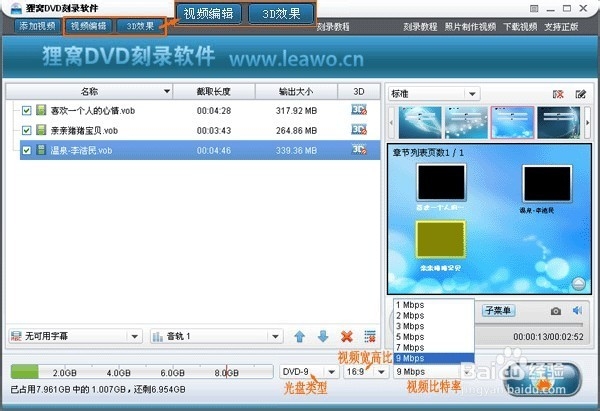Choose 7 Mbps from bitrate list
The image size is (600, 411).
[x=434, y=348]
